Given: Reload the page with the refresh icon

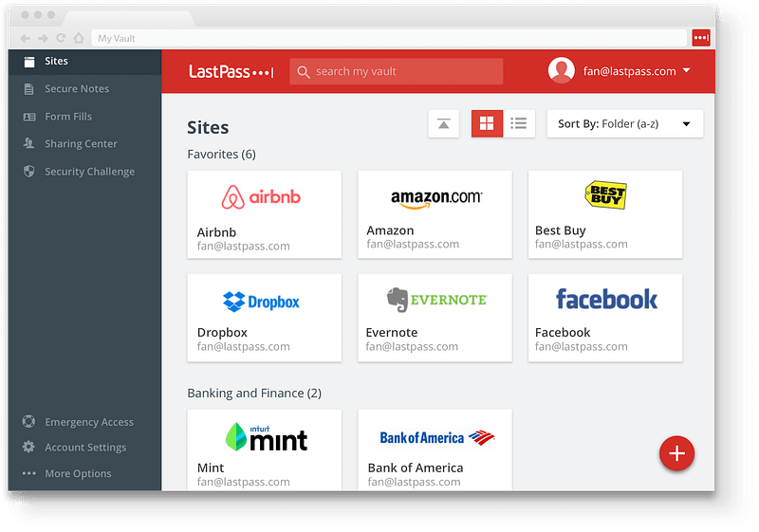Looking at the screenshot, I should 61,38.
